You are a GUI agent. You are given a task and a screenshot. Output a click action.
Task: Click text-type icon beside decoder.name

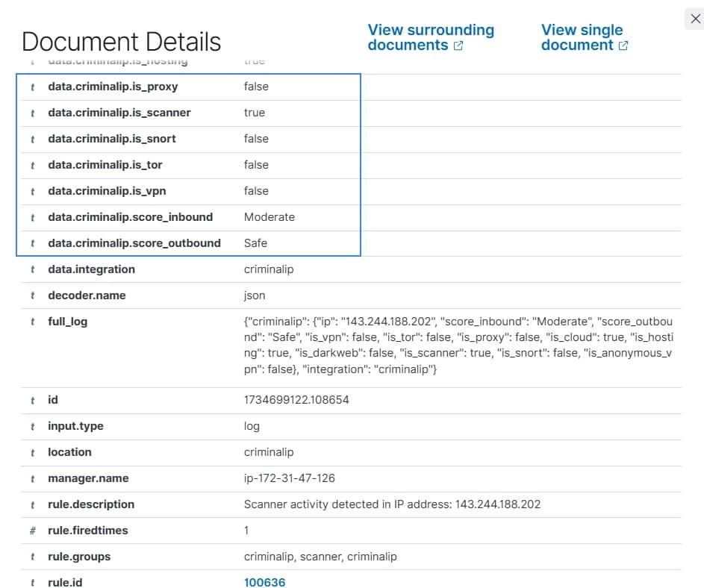pos(32,295)
